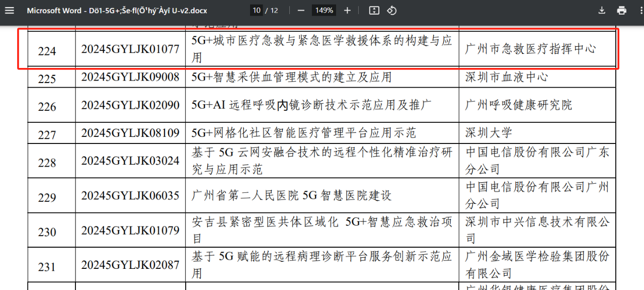Select row number 226
This screenshot has width=644, height=290.
click(47, 107)
